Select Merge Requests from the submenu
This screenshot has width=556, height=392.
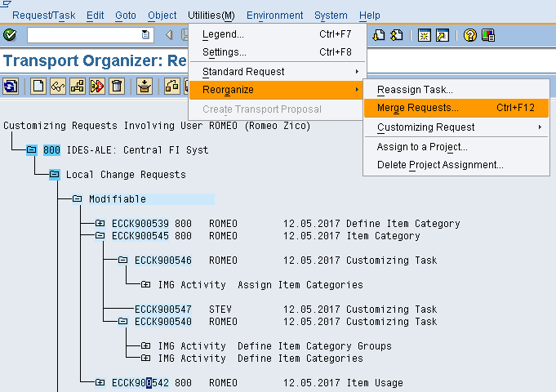click(417, 108)
